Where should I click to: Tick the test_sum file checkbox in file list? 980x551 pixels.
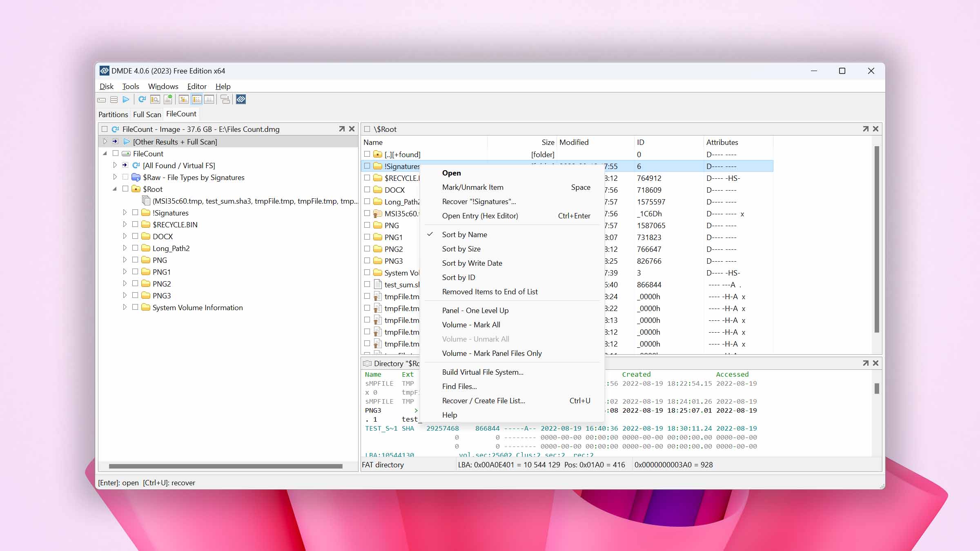click(x=367, y=284)
